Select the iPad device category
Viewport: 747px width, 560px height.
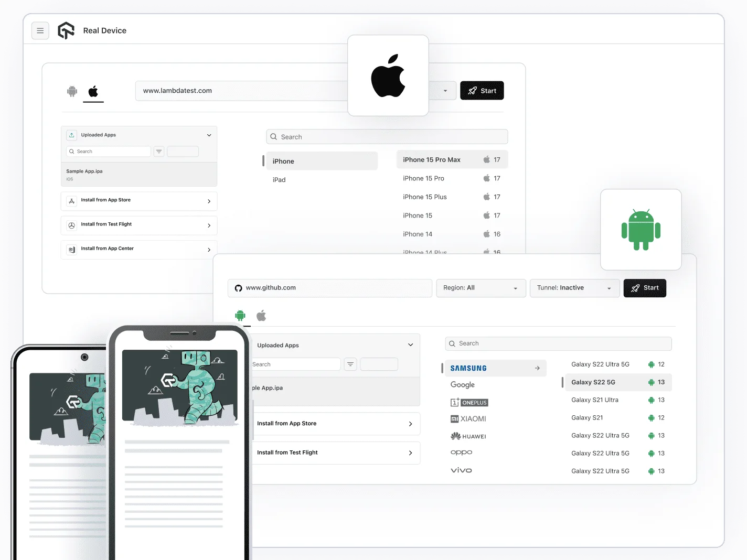[279, 179]
